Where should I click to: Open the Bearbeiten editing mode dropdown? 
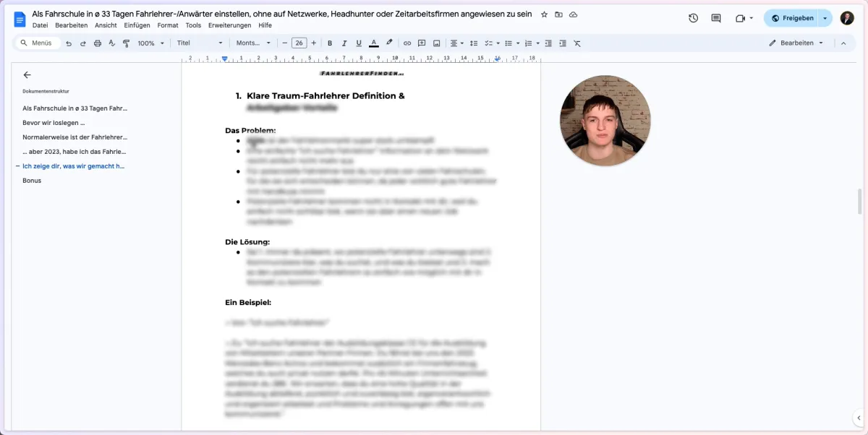click(796, 43)
